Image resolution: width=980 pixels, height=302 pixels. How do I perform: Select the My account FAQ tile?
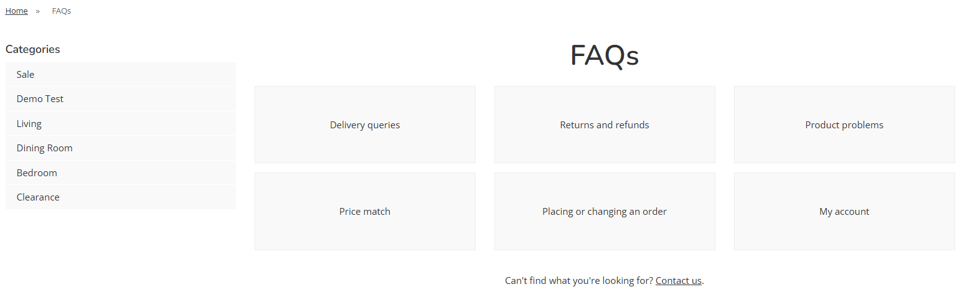tap(844, 212)
